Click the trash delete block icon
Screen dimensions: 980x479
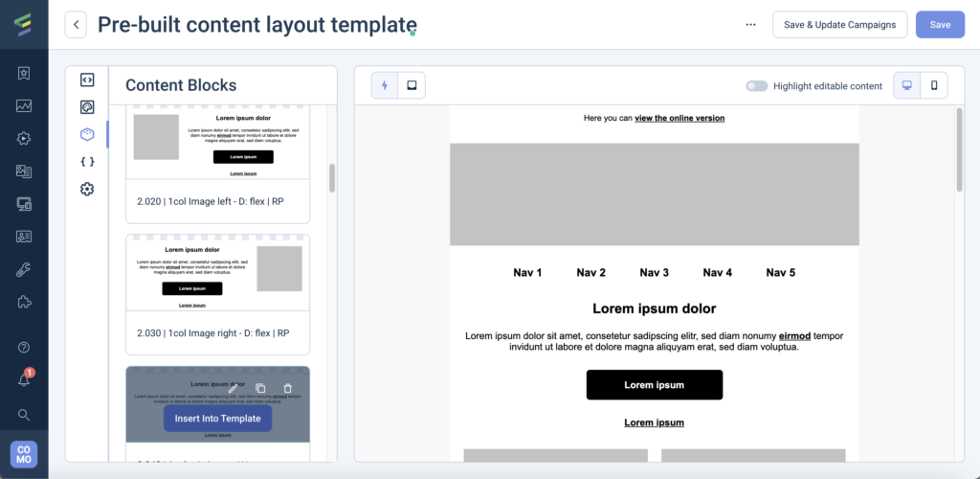click(287, 388)
